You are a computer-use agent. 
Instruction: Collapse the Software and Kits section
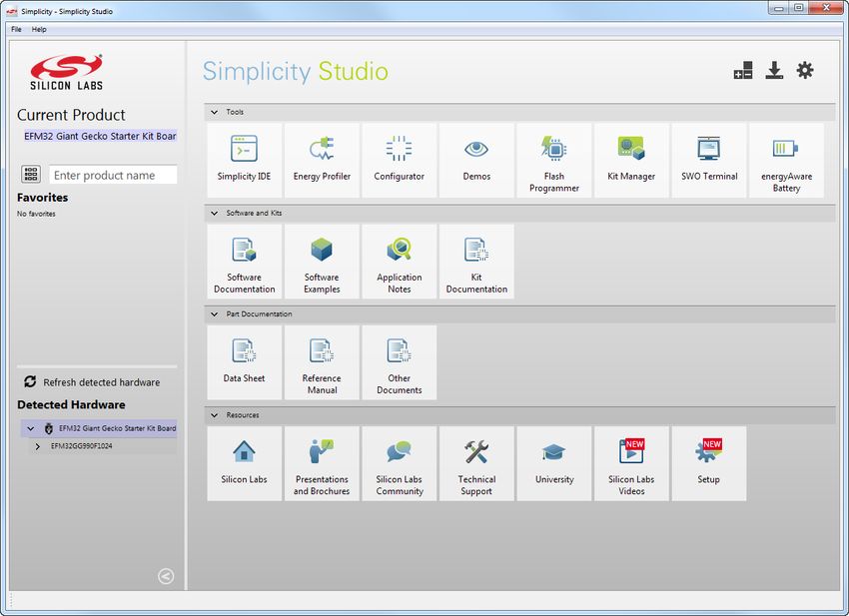click(215, 214)
